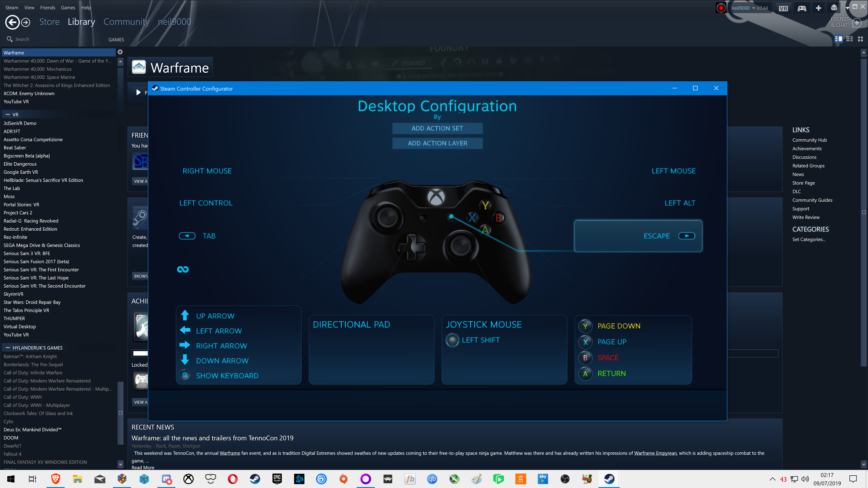Click Set Categories... link
The height and width of the screenshot is (488, 868).
pyautogui.click(x=809, y=239)
